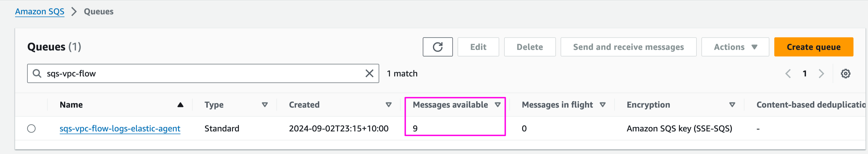Viewport: 868px width, 154px height.
Task: Open sqs-vpc-flow-logs-elastic-agent queue link
Action: pos(120,129)
